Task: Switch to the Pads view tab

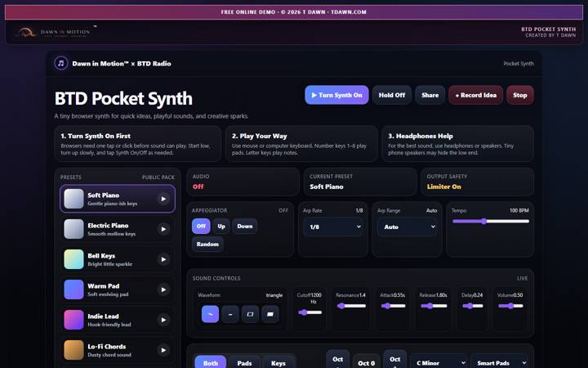Action: point(244,363)
